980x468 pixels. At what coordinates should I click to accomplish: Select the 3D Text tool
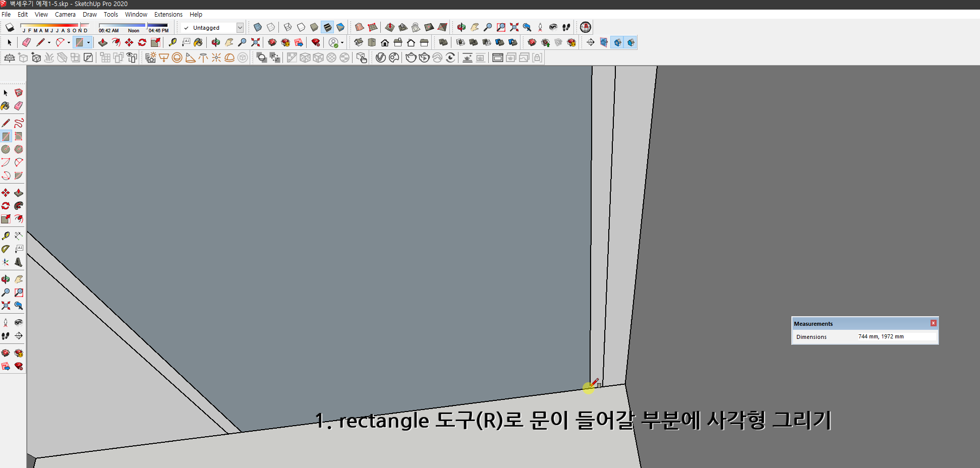(19, 262)
